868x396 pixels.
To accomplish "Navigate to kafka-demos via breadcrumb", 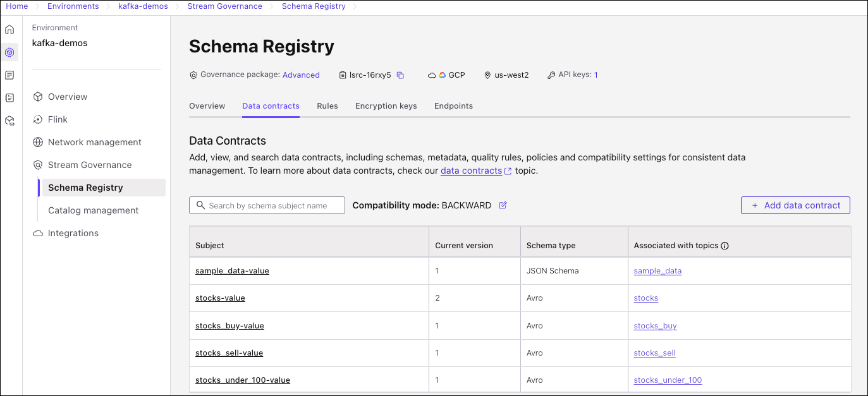I will 143,6.
